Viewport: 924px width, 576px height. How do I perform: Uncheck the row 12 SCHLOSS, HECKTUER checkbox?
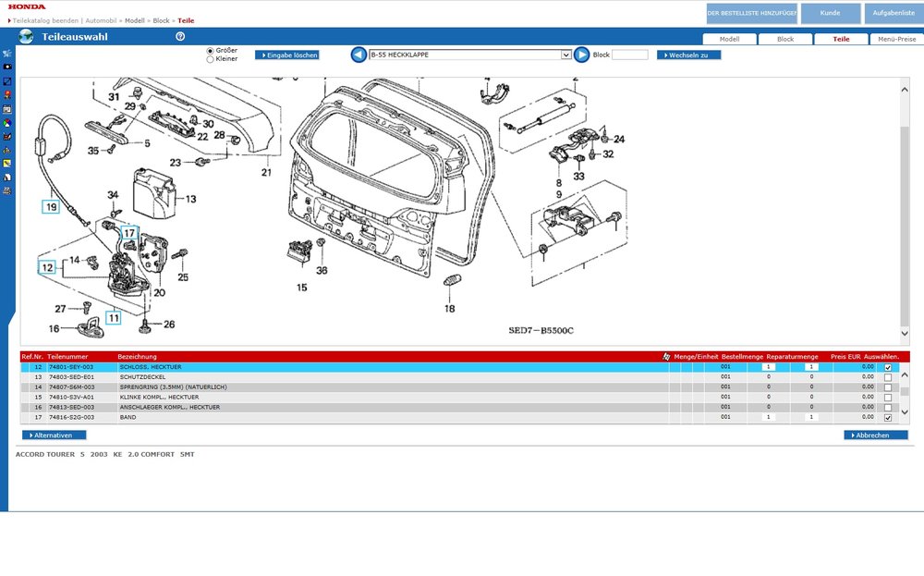[888, 367]
